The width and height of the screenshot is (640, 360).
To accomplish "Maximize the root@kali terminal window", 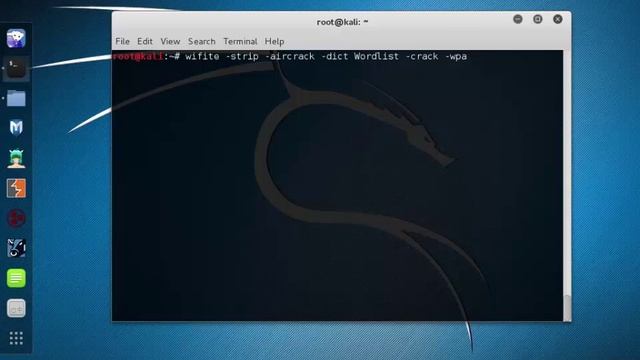I will point(538,19).
